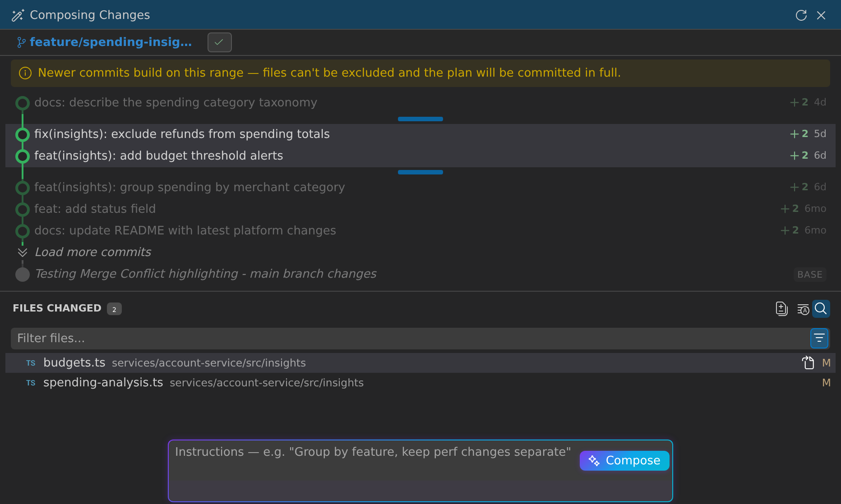The width and height of the screenshot is (841, 504).
Task: Select commit 'feat(insights): add budget threshold alerts'
Action: (420, 156)
